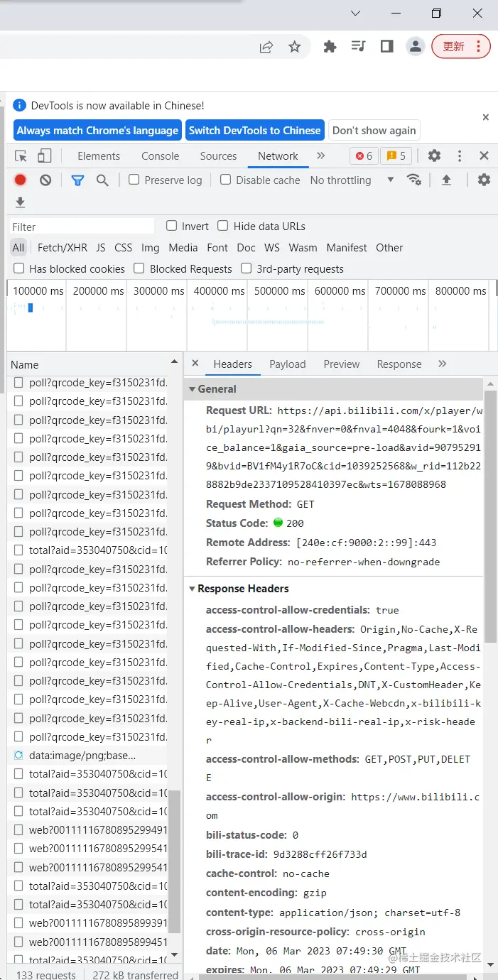This screenshot has width=498, height=980.
Task: Filter requests by Manifest type
Action: (x=347, y=248)
